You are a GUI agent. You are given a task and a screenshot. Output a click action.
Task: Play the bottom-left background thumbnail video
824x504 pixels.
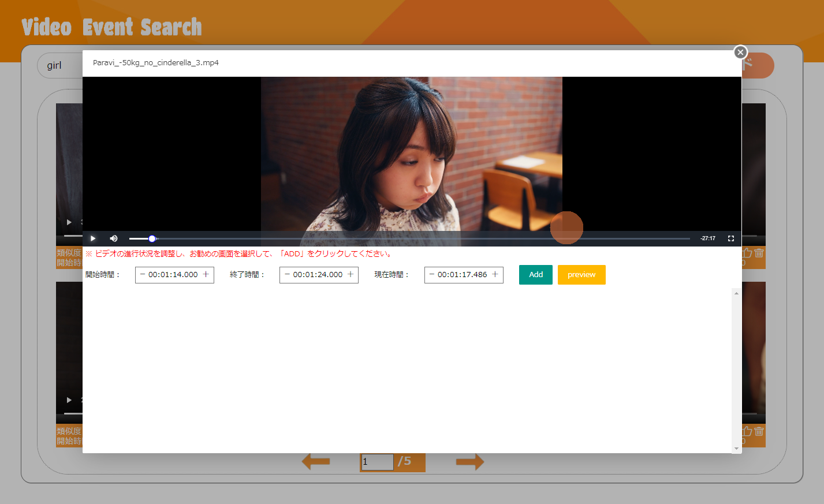(x=69, y=400)
